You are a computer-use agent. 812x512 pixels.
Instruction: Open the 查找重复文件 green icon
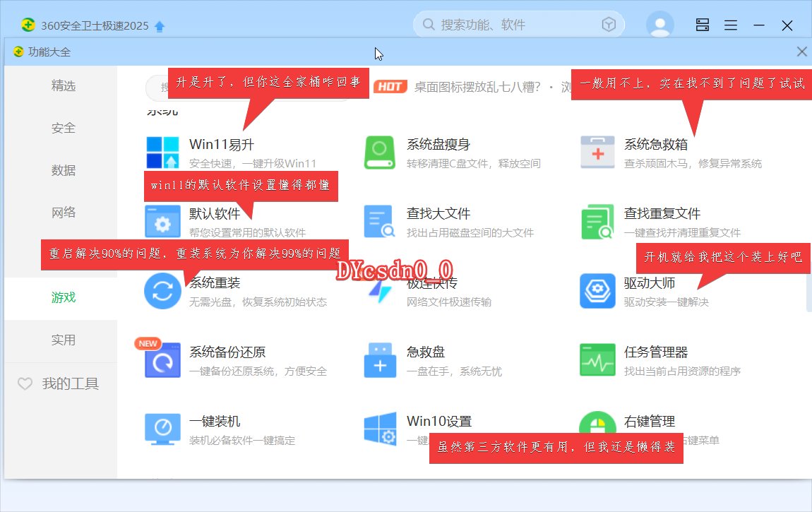pos(597,222)
